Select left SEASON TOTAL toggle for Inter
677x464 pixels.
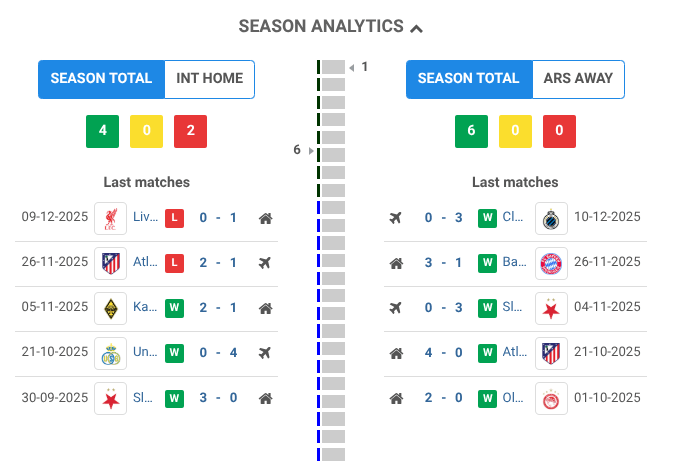point(101,79)
